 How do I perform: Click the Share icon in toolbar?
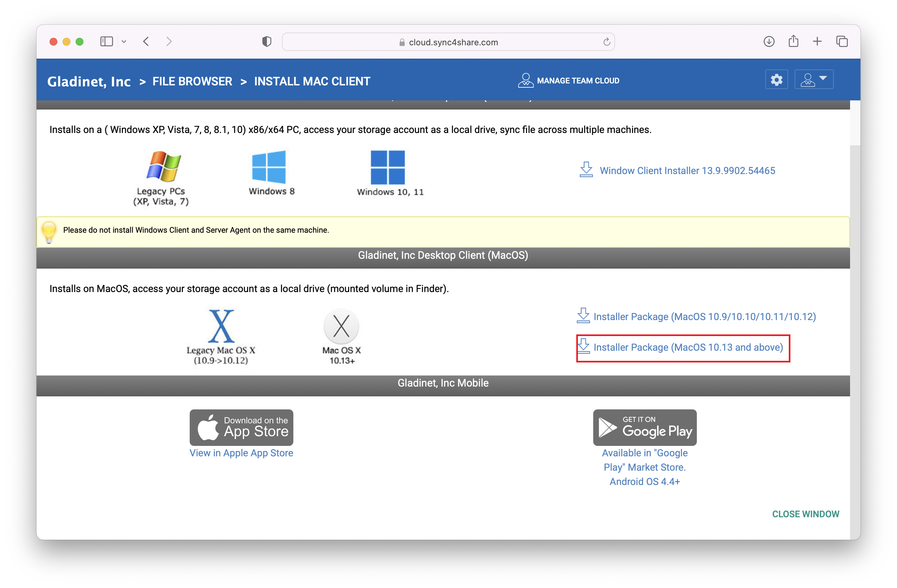point(793,41)
